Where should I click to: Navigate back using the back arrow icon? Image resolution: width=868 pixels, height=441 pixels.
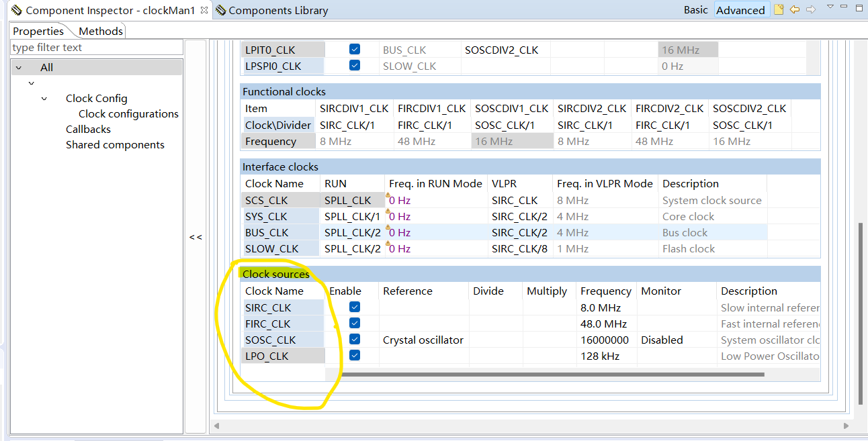click(793, 9)
